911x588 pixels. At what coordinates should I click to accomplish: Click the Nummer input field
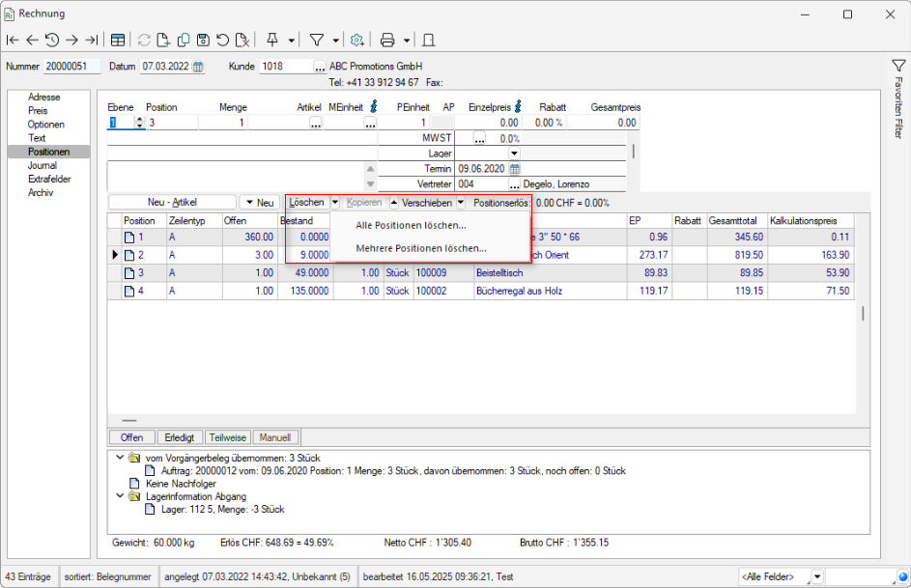(71, 67)
